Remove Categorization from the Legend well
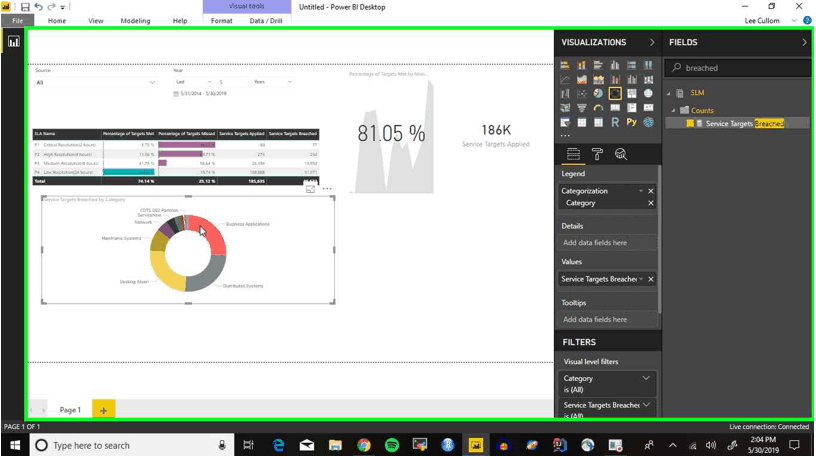Image resolution: width=816 pixels, height=457 pixels. (651, 191)
